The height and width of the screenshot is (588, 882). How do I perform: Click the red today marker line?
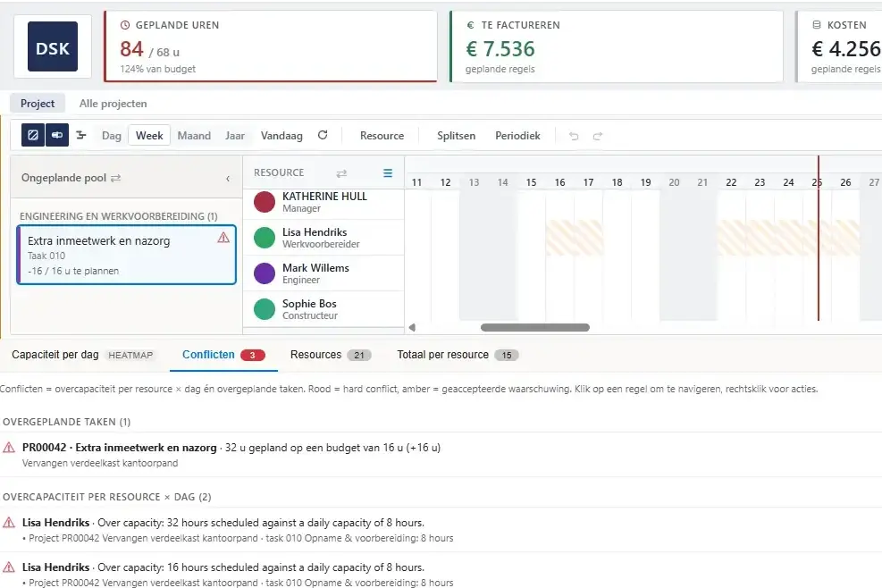[819, 238]
